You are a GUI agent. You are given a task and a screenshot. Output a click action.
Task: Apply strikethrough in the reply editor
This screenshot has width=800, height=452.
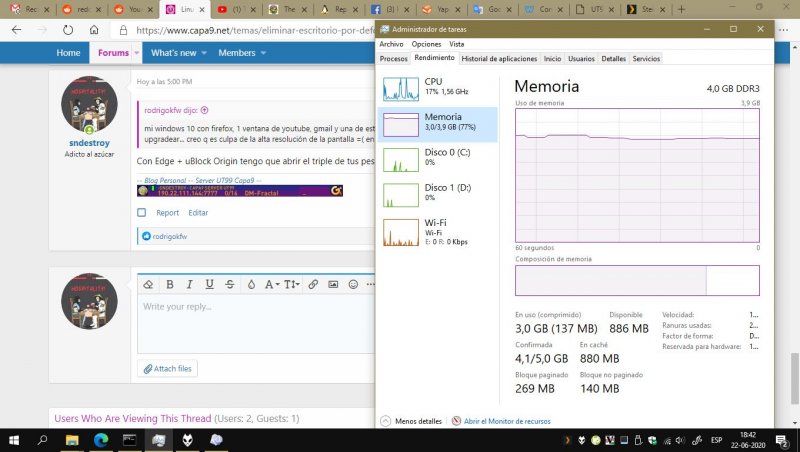230,285
